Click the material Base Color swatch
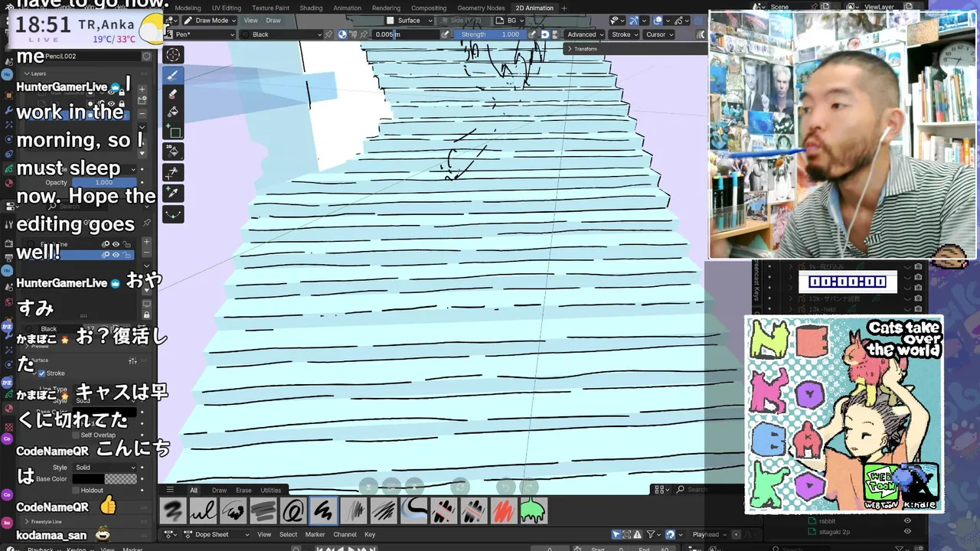Viewport: 980px width, 551px height. click(105, 479)
